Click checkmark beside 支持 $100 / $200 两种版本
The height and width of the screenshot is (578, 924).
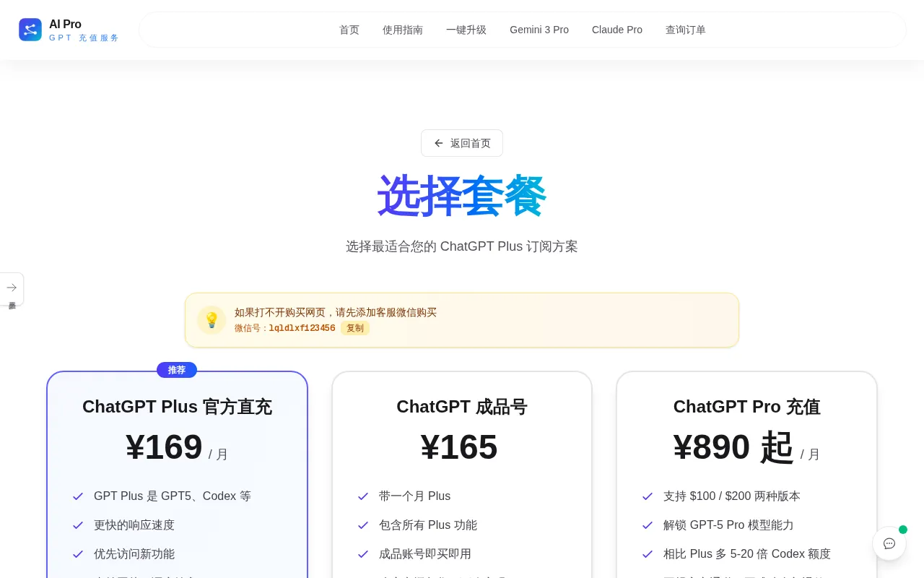pos(648,496)
